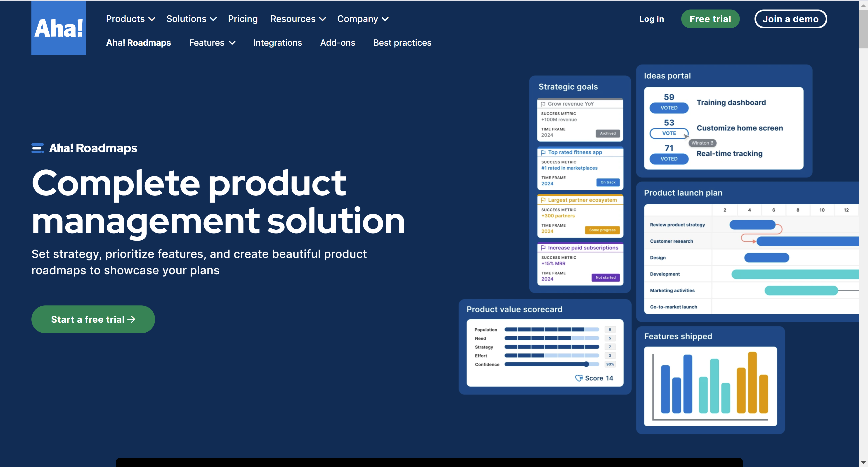Click the flag icon beside Largest partner ecosystem
The width and height of the screenshot is (868, 467).
click(x=543, y=200)
